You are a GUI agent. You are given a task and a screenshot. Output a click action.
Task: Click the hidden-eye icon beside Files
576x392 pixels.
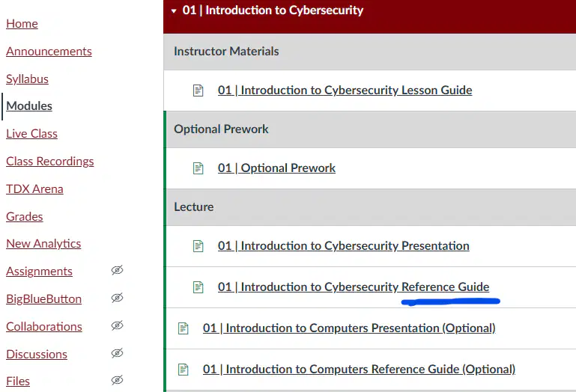[x=117, y=380]
